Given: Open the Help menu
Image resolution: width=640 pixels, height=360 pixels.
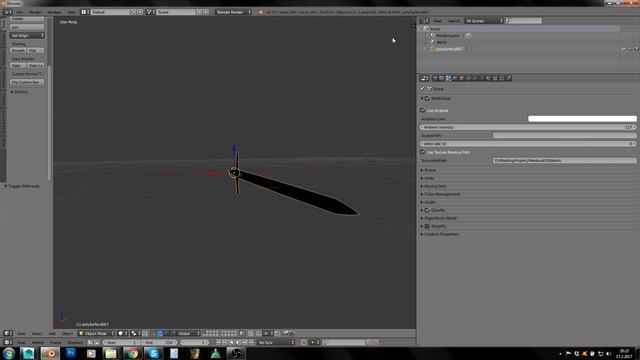Looking at the screenshot, I should pos(71,12).
